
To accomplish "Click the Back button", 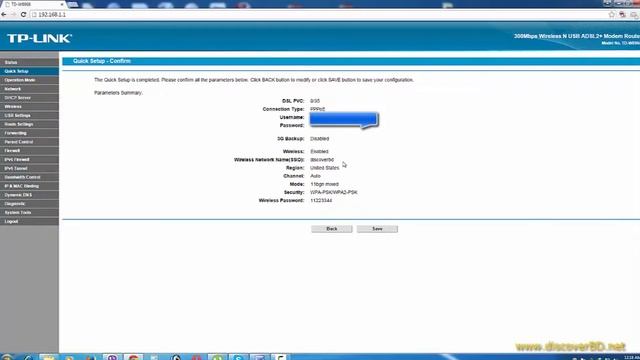I will [x=331, y=229].
